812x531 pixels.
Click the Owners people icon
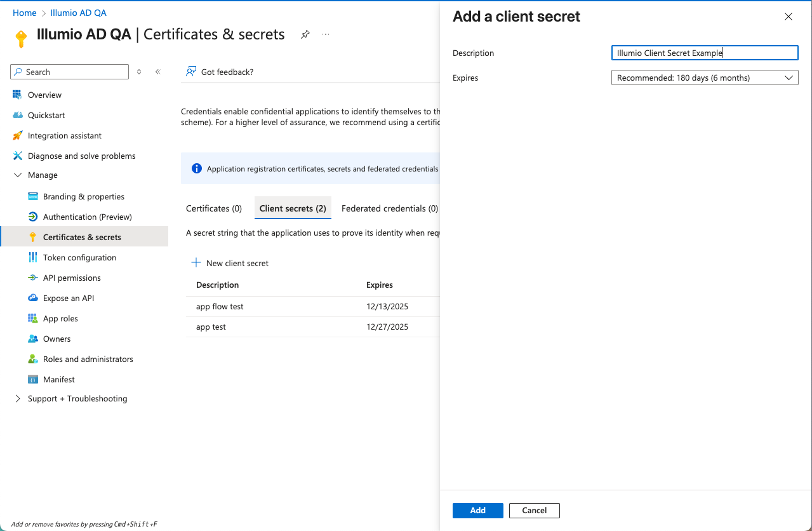(x=33, y=339)
